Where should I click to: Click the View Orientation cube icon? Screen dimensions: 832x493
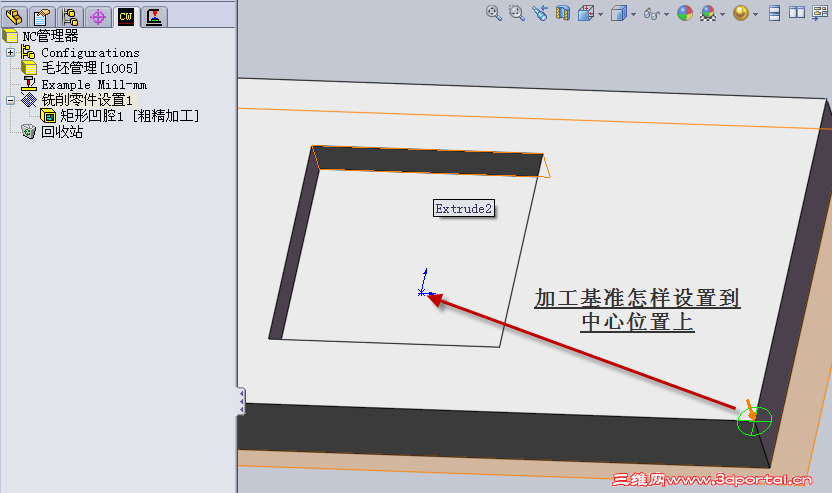click(585, 13)
